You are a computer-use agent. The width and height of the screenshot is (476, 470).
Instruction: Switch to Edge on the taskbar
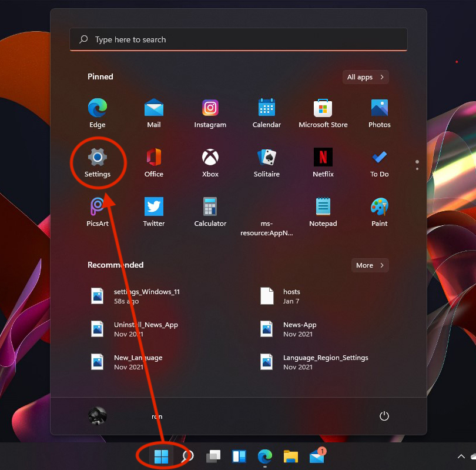pyautogui.click(x=265, y=456)
